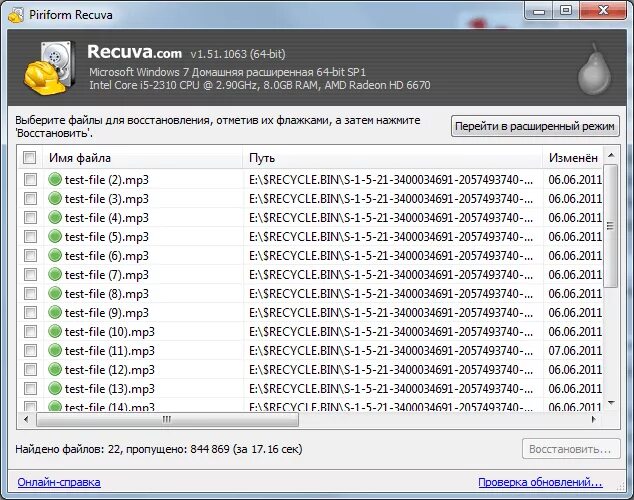Check the box for test-file (8).mp3

click(x=30, y=293)
